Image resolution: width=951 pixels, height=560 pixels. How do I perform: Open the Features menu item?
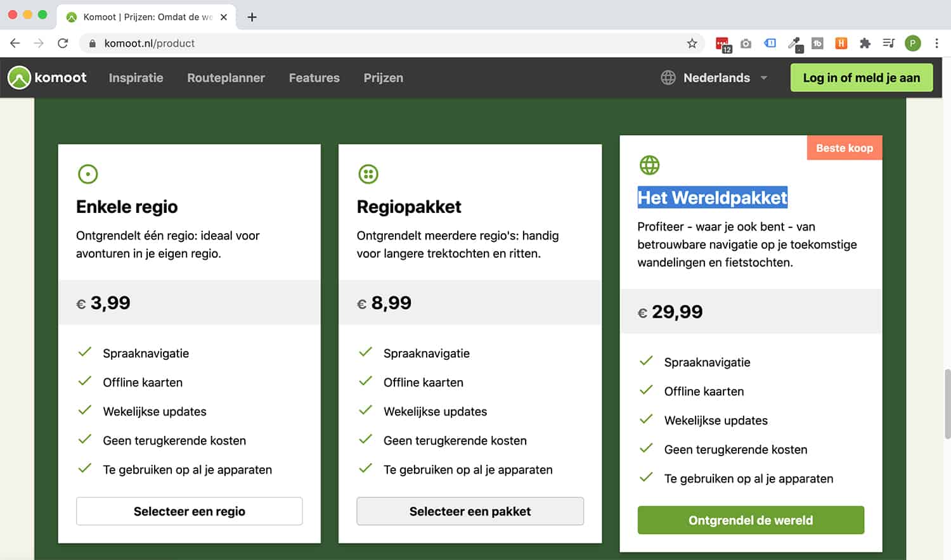click(314, 78)
